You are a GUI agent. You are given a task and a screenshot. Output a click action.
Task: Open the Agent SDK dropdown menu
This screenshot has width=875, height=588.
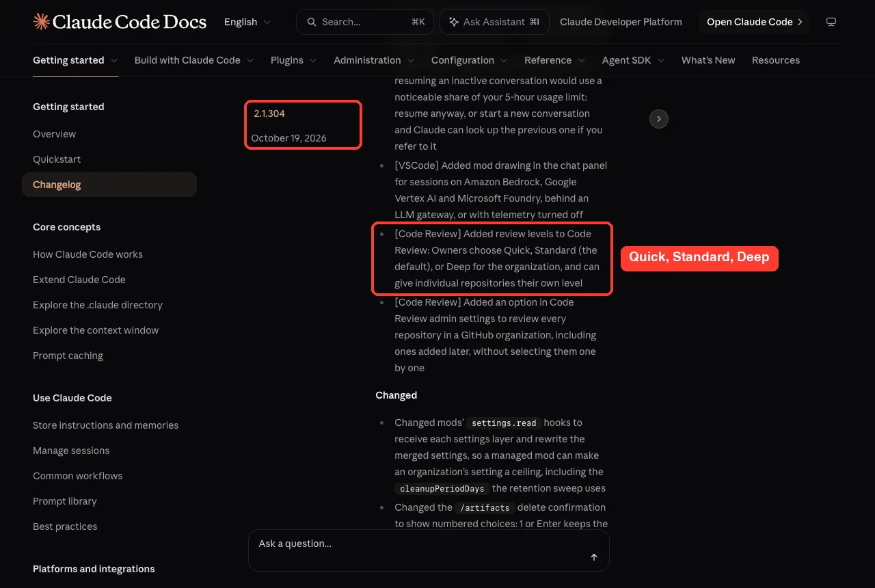[x=634, y=60]
